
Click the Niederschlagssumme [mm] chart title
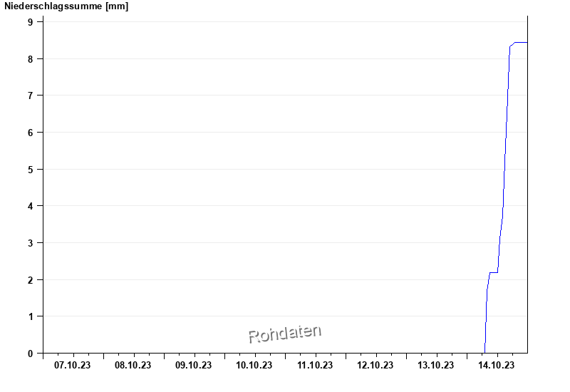[x=58, y=6]
